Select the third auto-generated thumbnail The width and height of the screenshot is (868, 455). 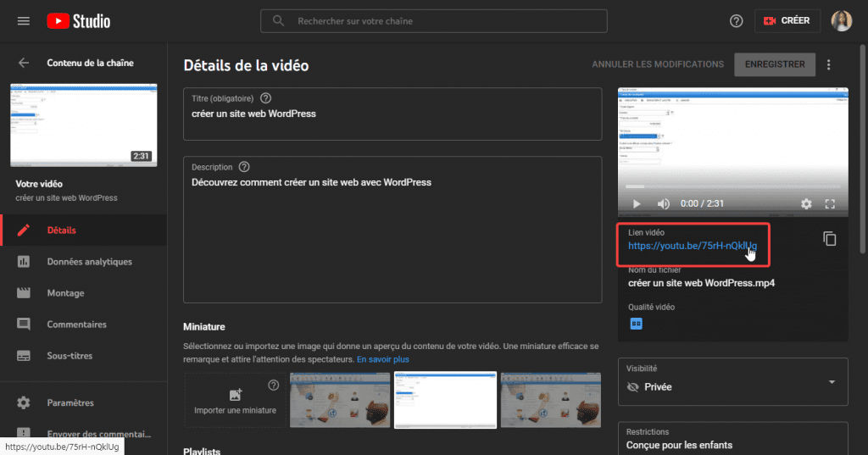click(x=551, y=400)
